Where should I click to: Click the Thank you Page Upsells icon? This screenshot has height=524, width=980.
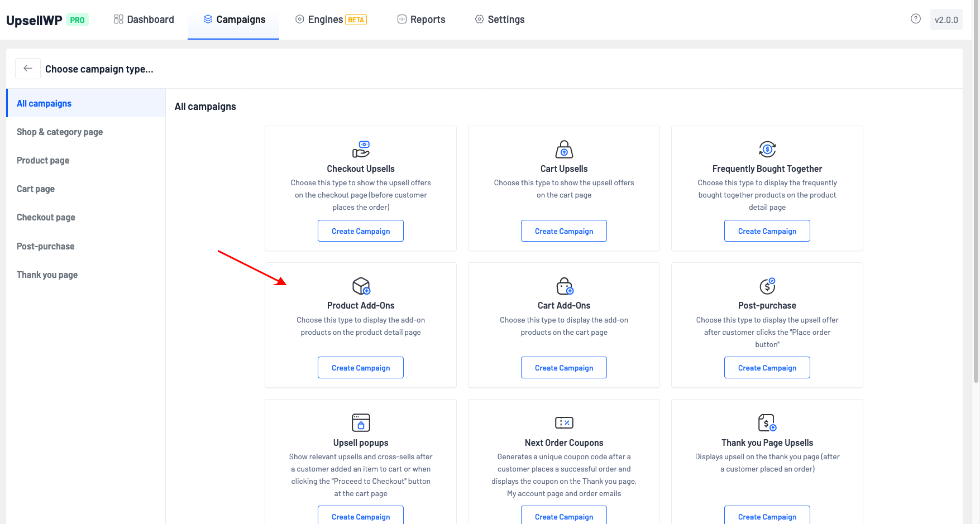(x=767, y=422)
